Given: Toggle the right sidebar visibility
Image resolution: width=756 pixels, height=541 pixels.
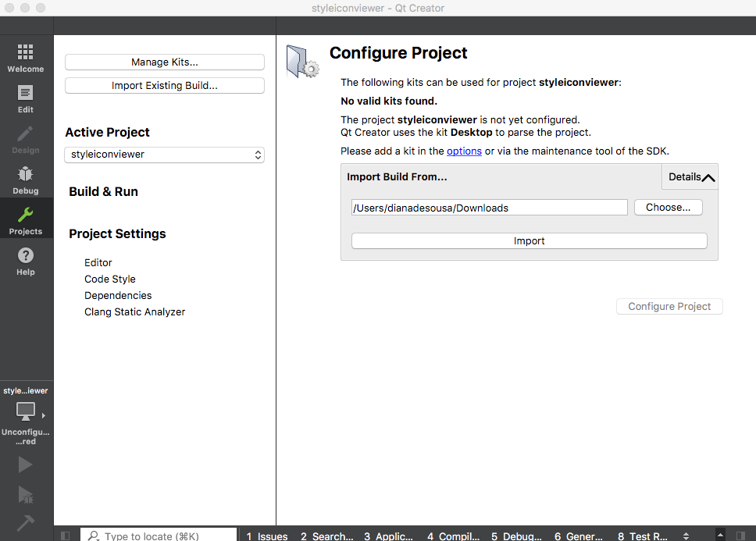Looking at the screenshot, I should pos(740,536).
